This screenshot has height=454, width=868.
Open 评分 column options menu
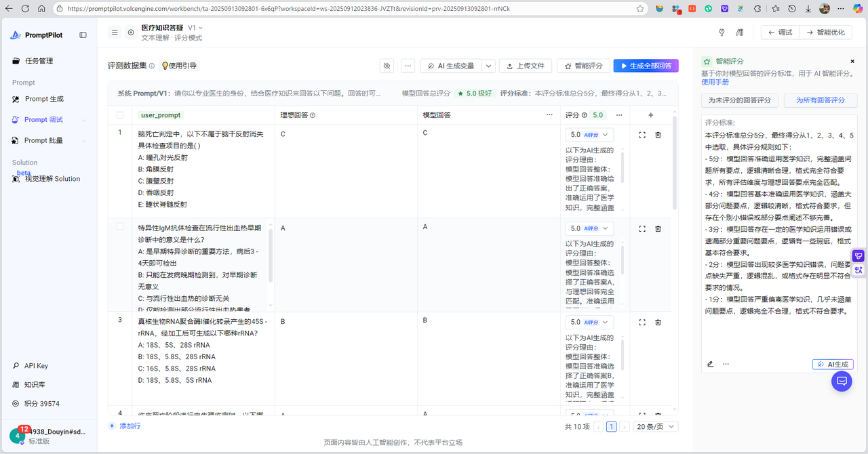pyautogui.click(x=618, y=115)
